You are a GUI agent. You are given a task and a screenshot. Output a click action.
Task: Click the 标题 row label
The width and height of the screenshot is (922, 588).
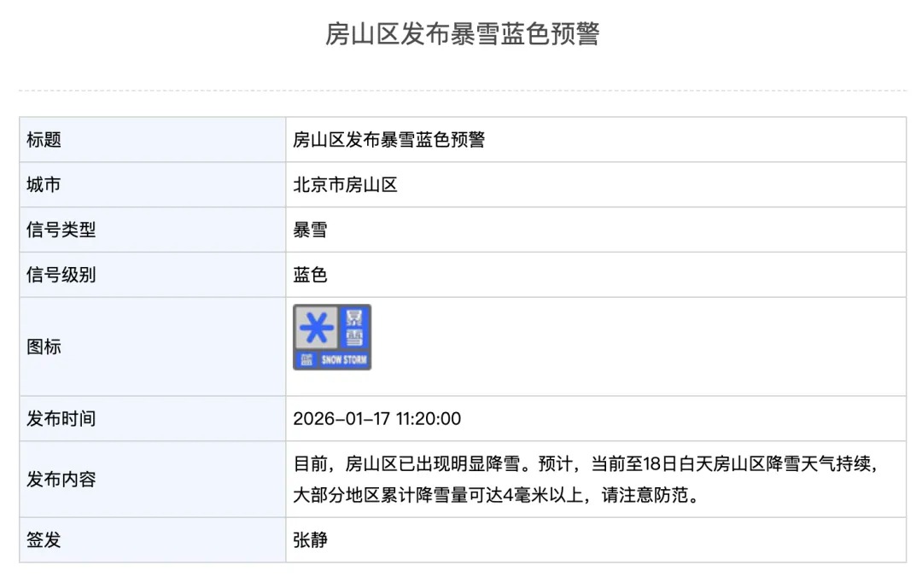point(44,140)
